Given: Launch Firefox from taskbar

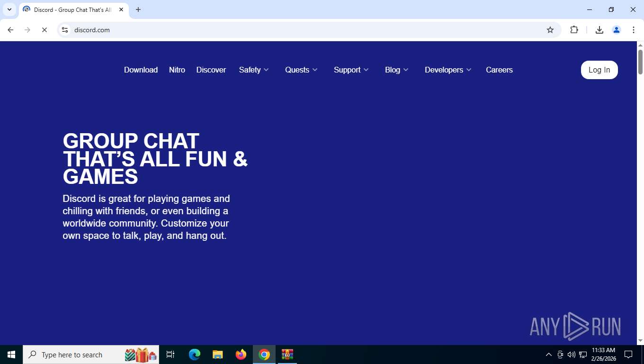Looking at the screenshot, I should tap(241, 355).
